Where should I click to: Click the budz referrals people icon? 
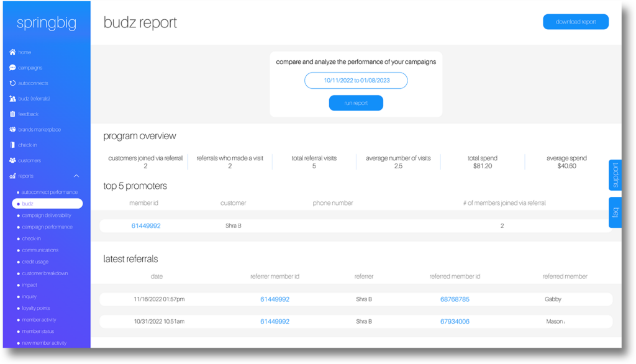click(x=12, y=99)
